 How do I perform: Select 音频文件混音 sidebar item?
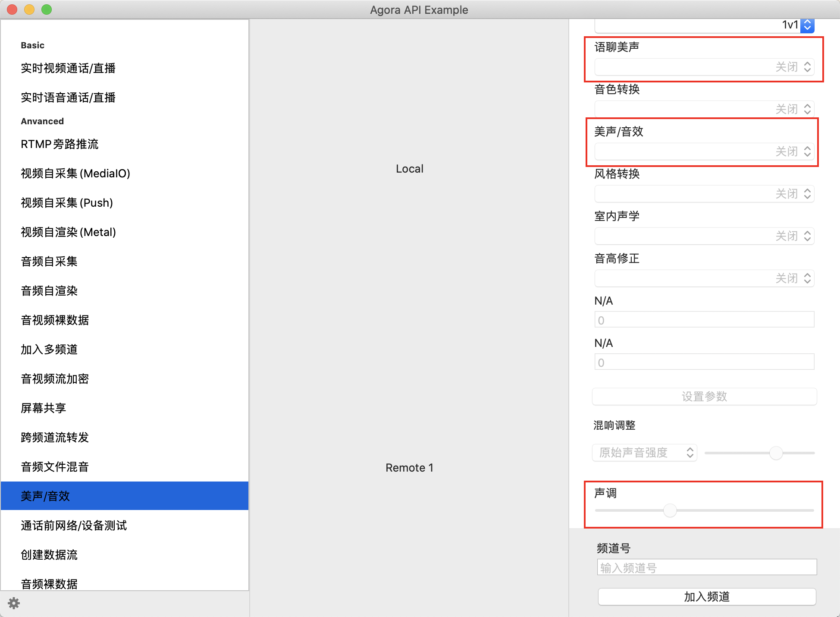pyautogui.click(x=55, y=466)
